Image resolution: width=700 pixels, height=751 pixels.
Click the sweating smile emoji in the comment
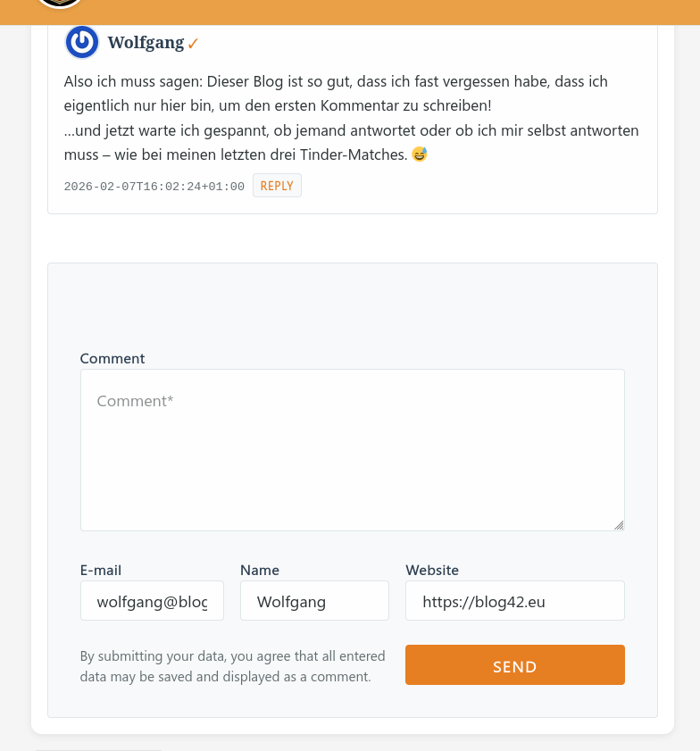tap(420, 154)
